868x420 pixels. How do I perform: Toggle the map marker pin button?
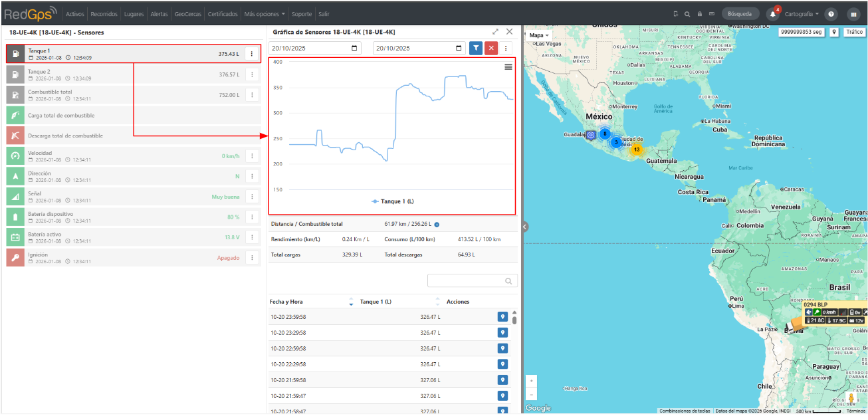point(834,32)
